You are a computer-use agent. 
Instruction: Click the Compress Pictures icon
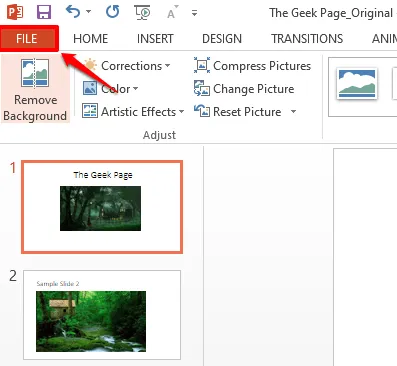tap(202, 65)
